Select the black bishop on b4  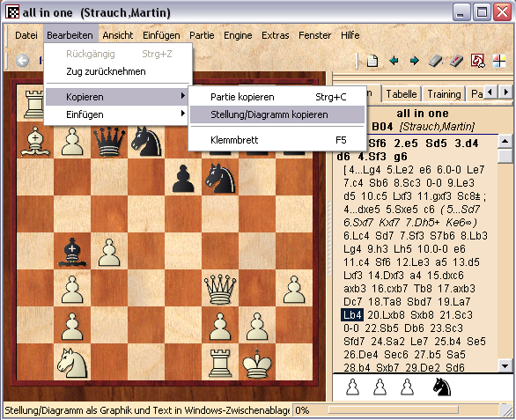click(71, 252)
